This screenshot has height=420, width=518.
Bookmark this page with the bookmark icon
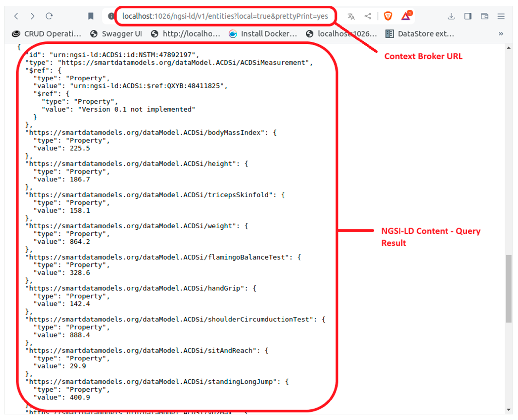(91, 16)
